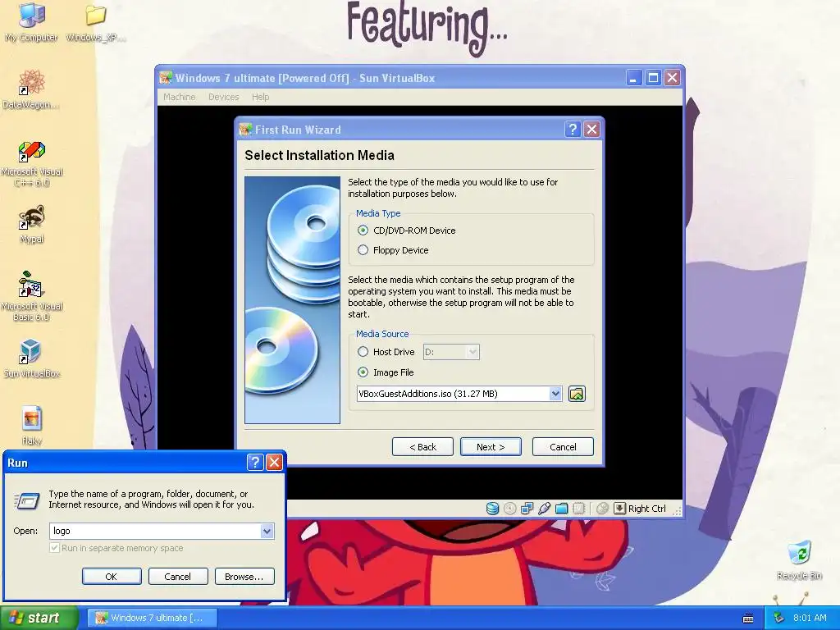Choose the CD/DVD-ROM Device radio button
The height and width of the screenshot is (630, 840).
(x=363, y=231)
